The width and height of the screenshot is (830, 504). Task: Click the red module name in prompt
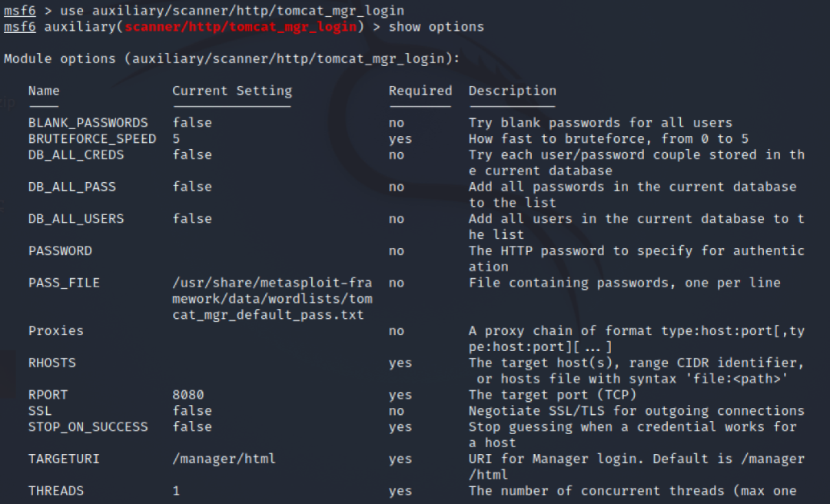[x=240, y=27]
